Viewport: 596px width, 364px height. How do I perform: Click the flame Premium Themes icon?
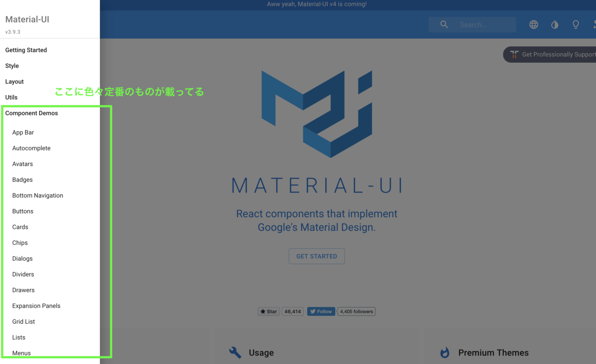pyautogui.click(x=445, y=353)
